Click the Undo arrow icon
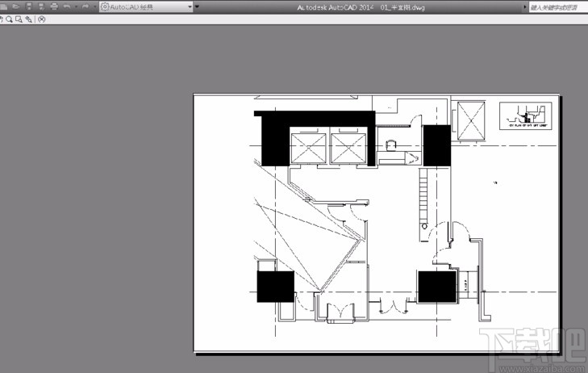This screenshot has width=588, height=373. (x=67, y=6)
